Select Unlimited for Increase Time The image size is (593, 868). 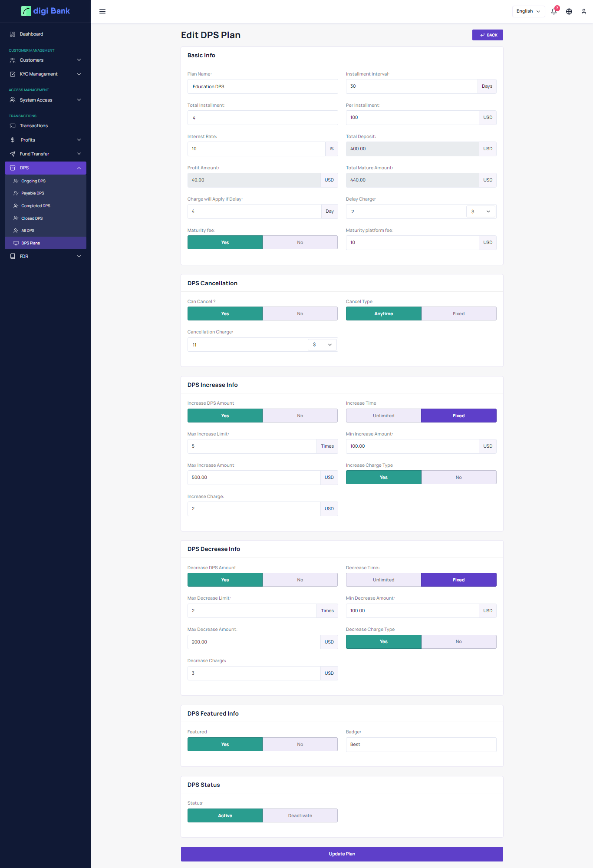click(x=383, y=416)
